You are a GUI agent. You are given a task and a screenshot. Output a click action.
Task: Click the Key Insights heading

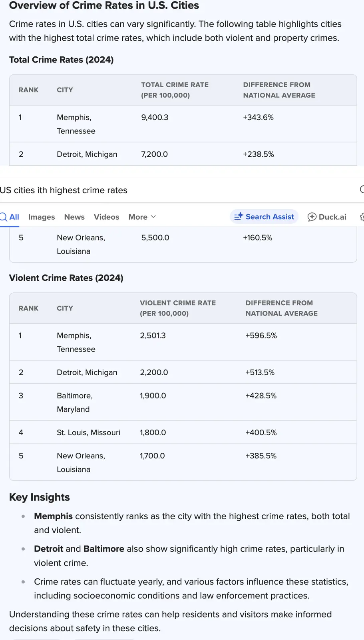click(x=40, y=497)
